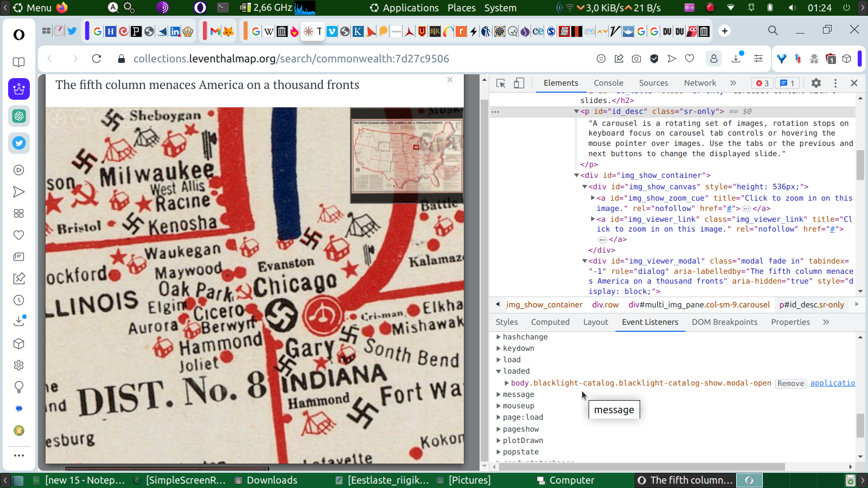The image size is (868, 488).
Task: Open History clock icon in sidebar
Action: pos(19,300)
